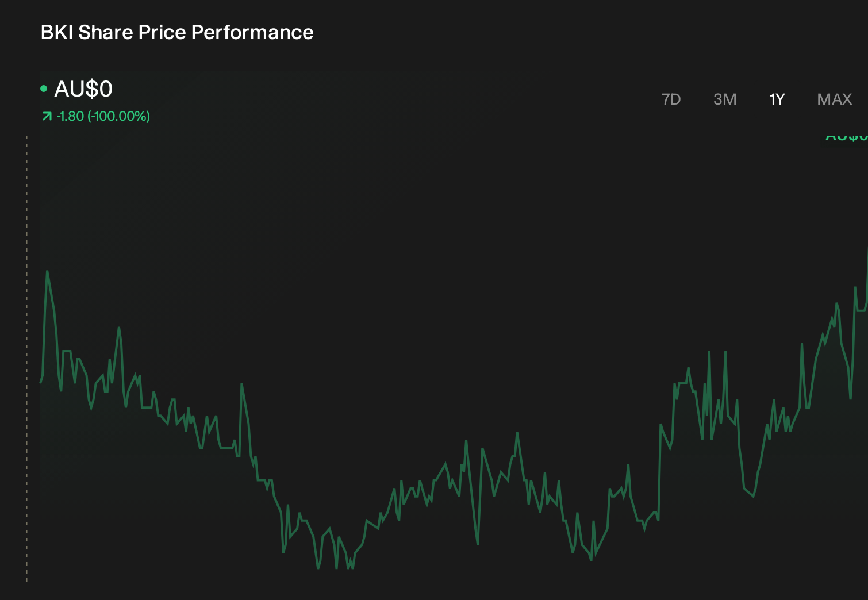Click the green dot beside AU$0

pyautogui.click(x=44, y=89)
